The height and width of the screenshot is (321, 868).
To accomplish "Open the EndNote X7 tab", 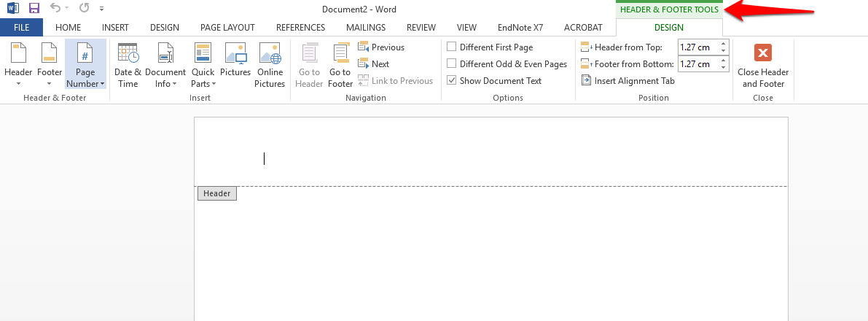I will click(x=520, y=27).
